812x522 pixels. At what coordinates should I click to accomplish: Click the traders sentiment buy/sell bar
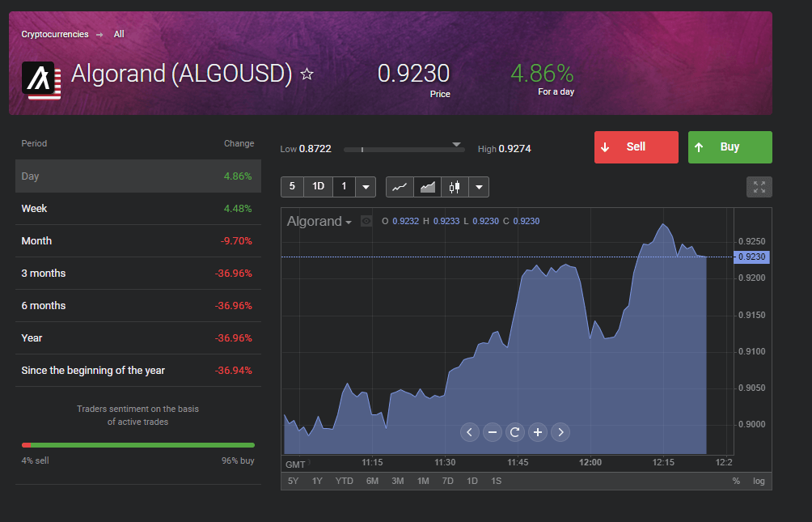pyautogui.click(x=138, y=445)
